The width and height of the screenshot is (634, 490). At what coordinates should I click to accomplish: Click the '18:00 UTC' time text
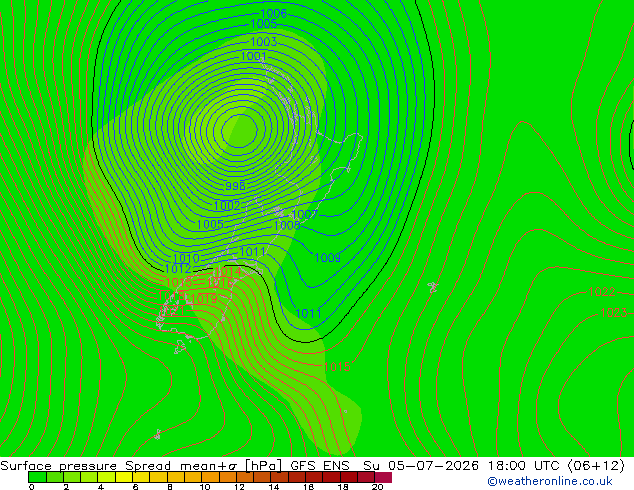click(524, 466)
